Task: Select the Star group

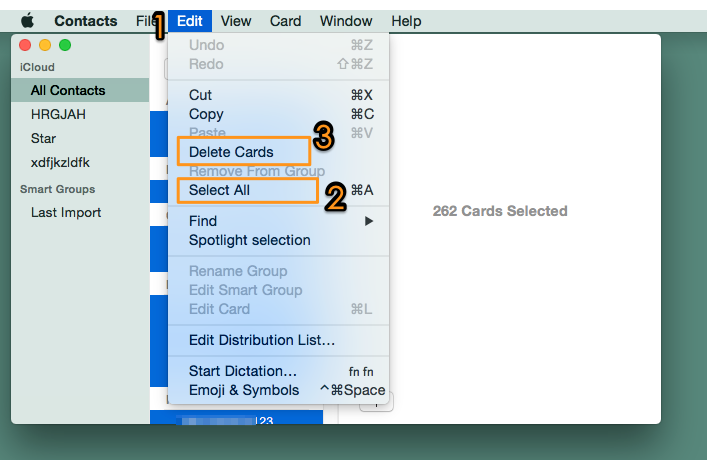Action: click(80, 138)
